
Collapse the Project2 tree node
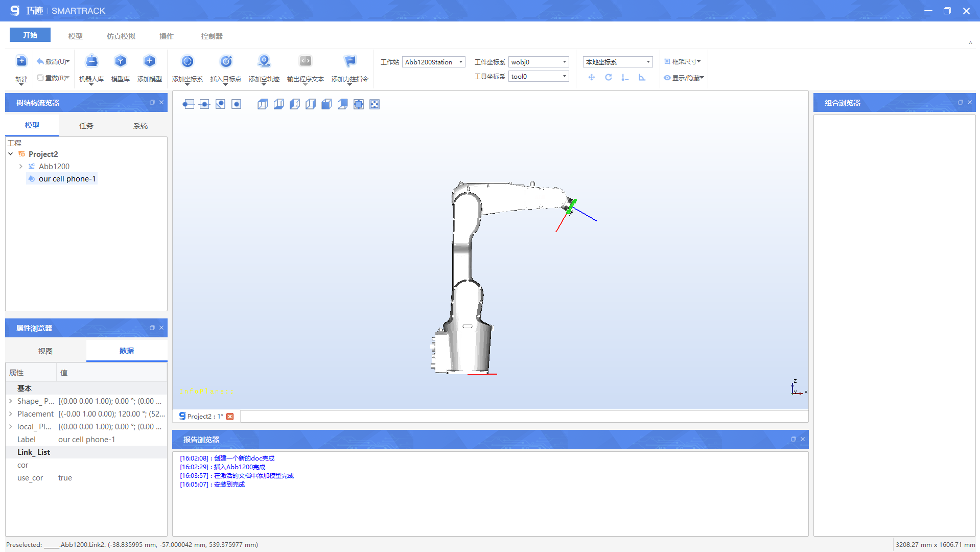click(x=11, y=154)
